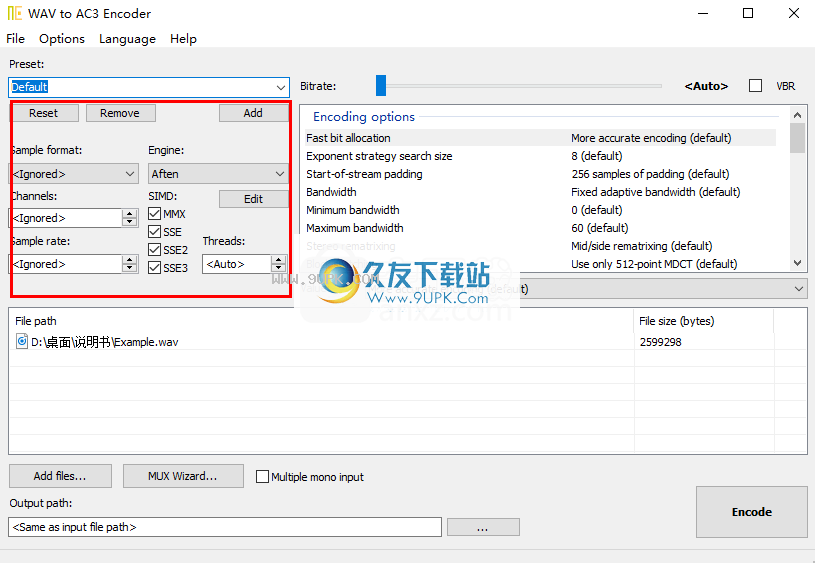The image size is (815, 563).
Task: Click the Output path input field
Action: pyautogui.click(x=225, y=527)
